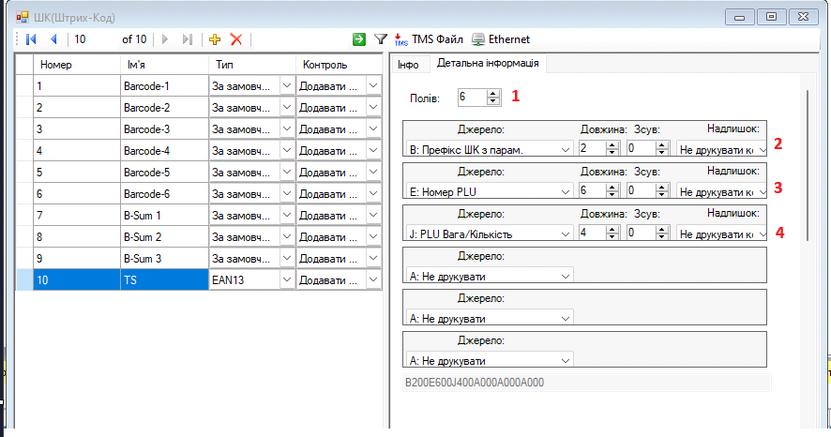The height and width of the screenshot is (437, 831).
Task: Go to previous record arrow
Action: pyautogui.click(x=53, y=39)
